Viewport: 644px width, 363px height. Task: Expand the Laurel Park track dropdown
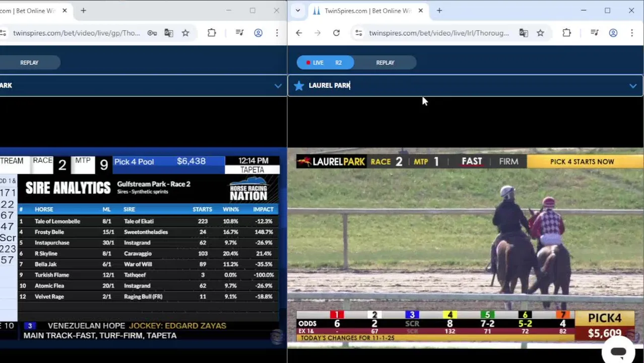(x=633, y=86)
